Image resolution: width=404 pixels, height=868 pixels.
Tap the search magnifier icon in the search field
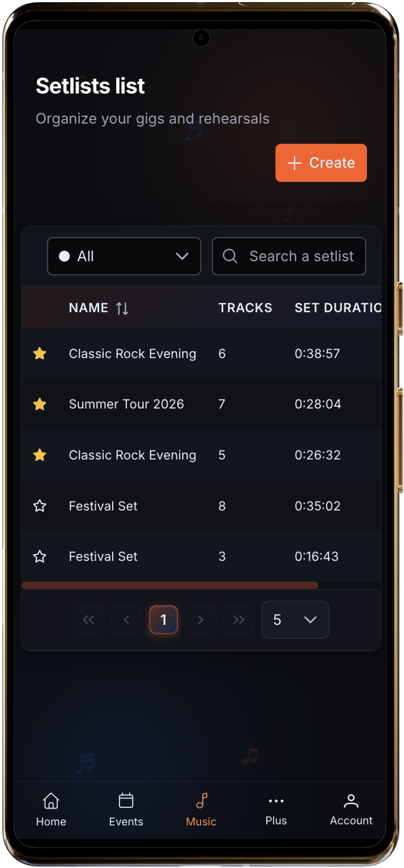[230, 256]
